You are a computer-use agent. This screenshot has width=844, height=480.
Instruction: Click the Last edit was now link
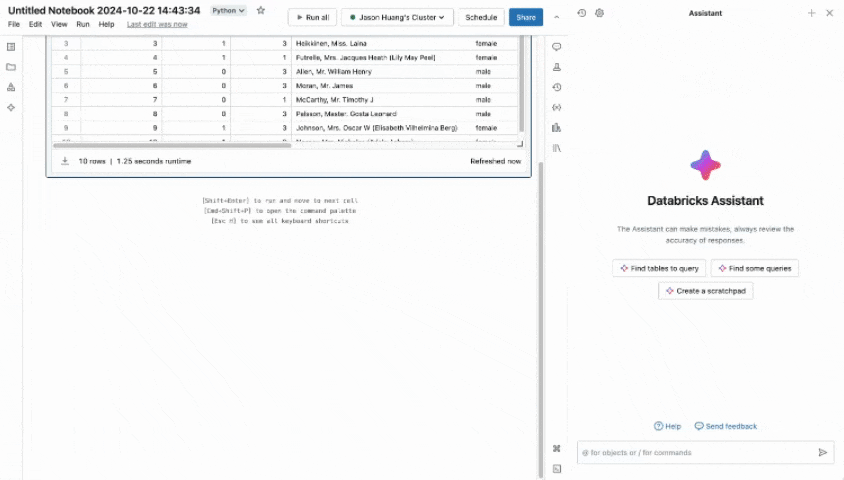pos(157,24)
